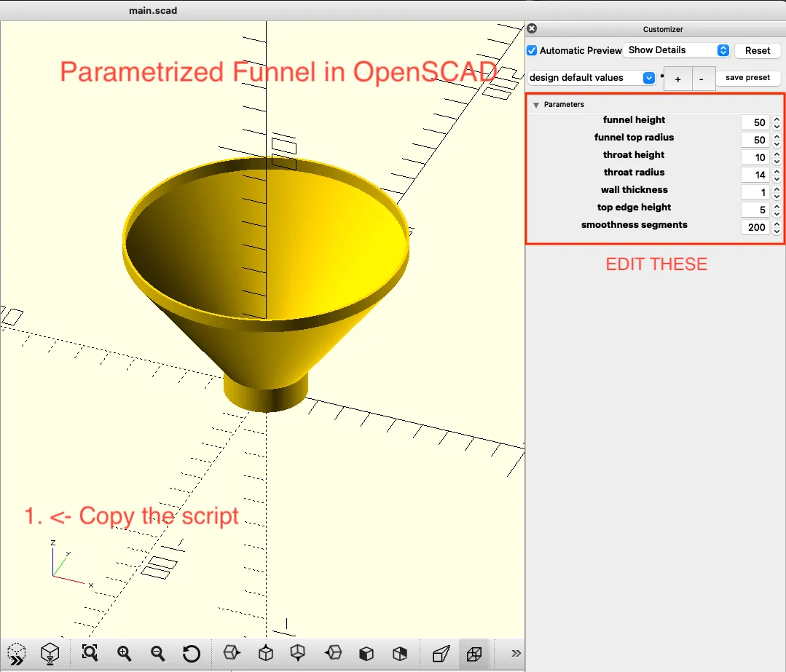Click the smoothness segments value field
The width and height of the screenshot is (786, 672).
click(755, 227)
